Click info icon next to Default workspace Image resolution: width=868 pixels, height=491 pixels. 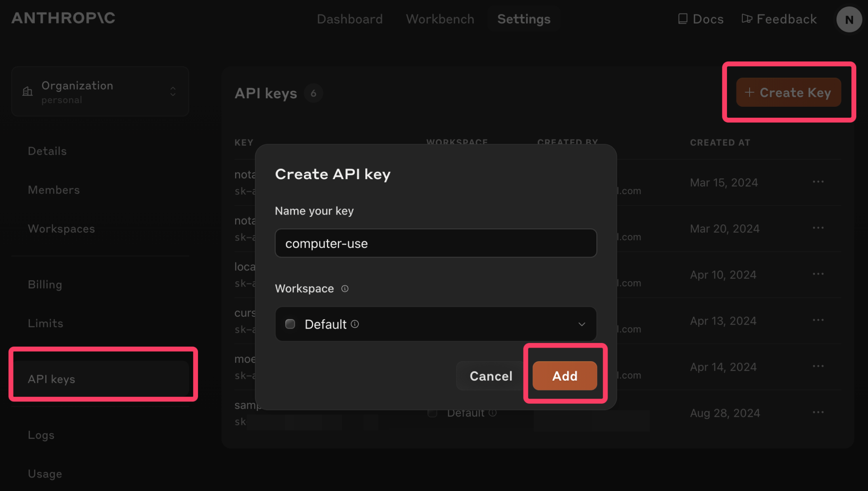(355, 324)
